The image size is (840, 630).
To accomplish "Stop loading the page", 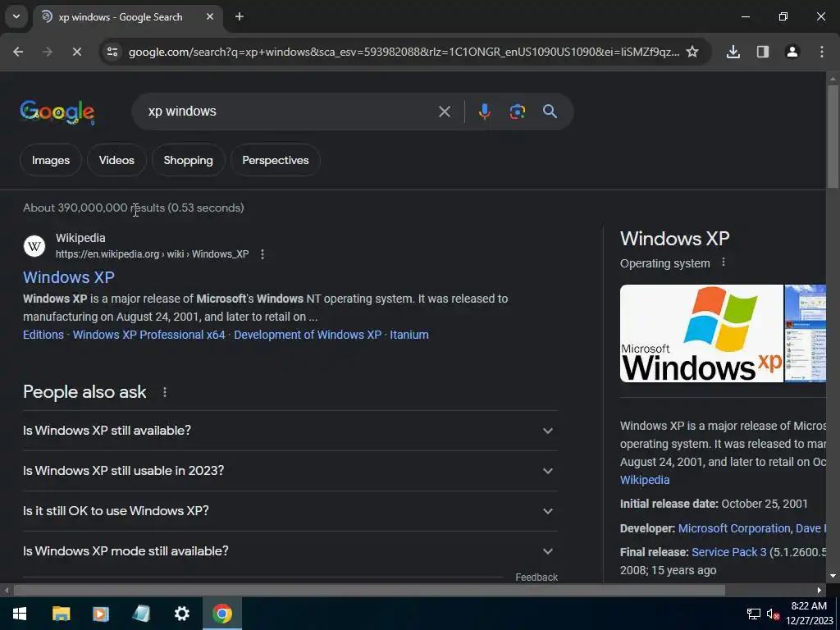I will tap(76, 52).
